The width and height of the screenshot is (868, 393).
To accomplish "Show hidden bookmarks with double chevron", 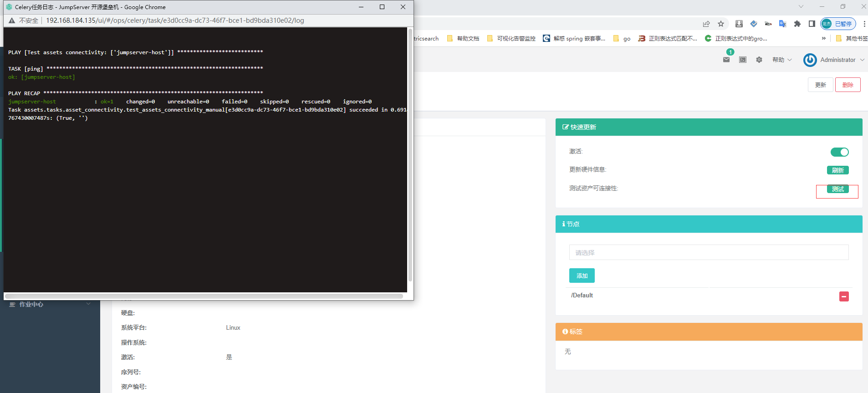I will [x=823, y=38].
